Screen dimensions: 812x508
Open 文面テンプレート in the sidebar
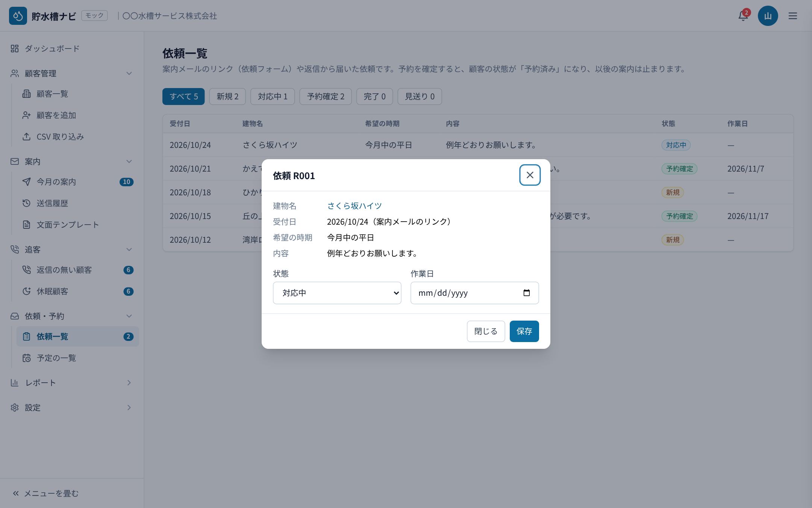[x=77, y=225]
